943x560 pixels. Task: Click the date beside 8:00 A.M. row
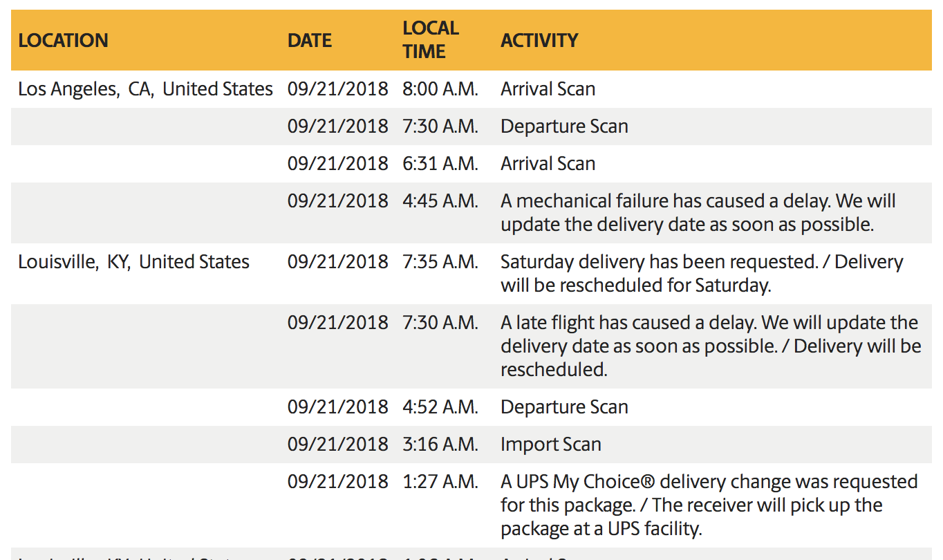pyautogui.click(x=338, y=89)
